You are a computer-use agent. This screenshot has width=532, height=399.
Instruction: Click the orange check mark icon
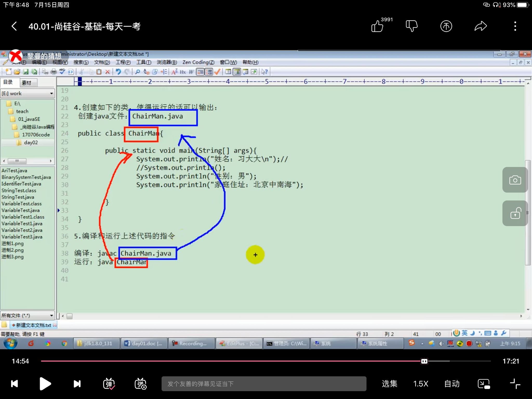[x=217, y=72]
